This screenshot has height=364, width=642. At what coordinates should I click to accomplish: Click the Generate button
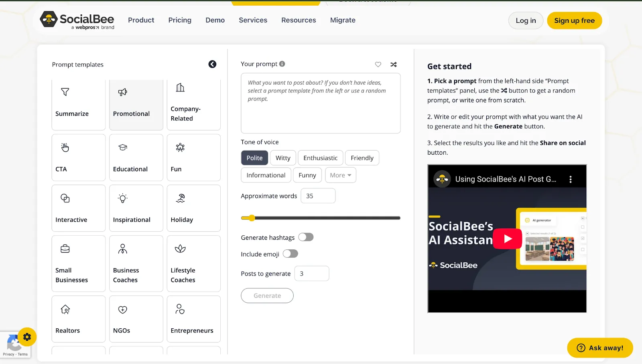(x=267, y=296)
